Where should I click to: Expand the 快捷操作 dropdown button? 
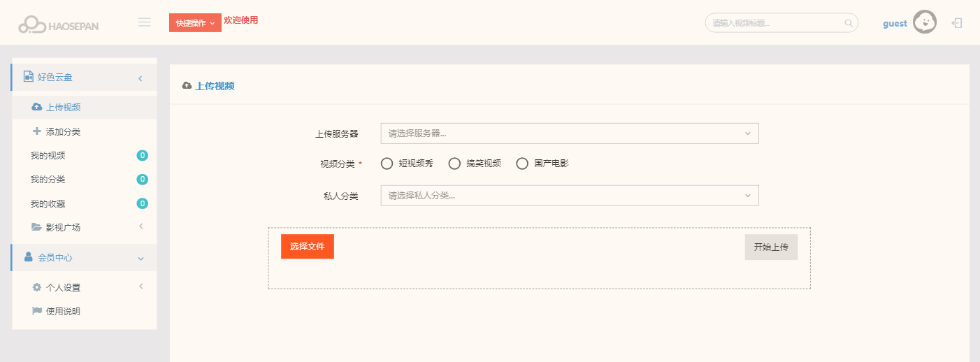pos(195,23)
